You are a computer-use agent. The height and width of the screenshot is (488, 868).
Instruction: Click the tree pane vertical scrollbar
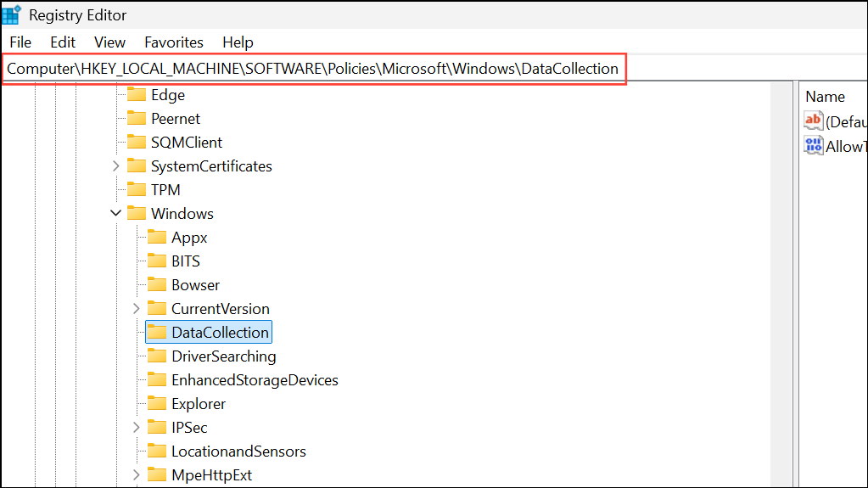[781, 284]
